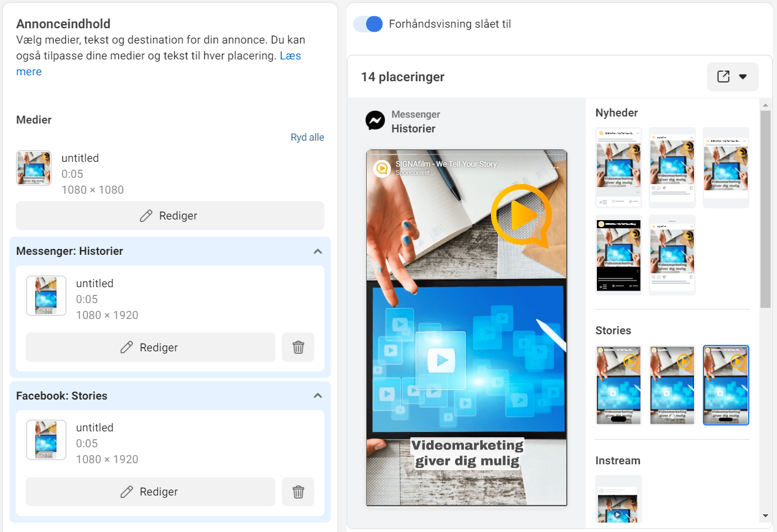
Task: Click Rediger in Messenger: Historier
Action: (151, 347)
